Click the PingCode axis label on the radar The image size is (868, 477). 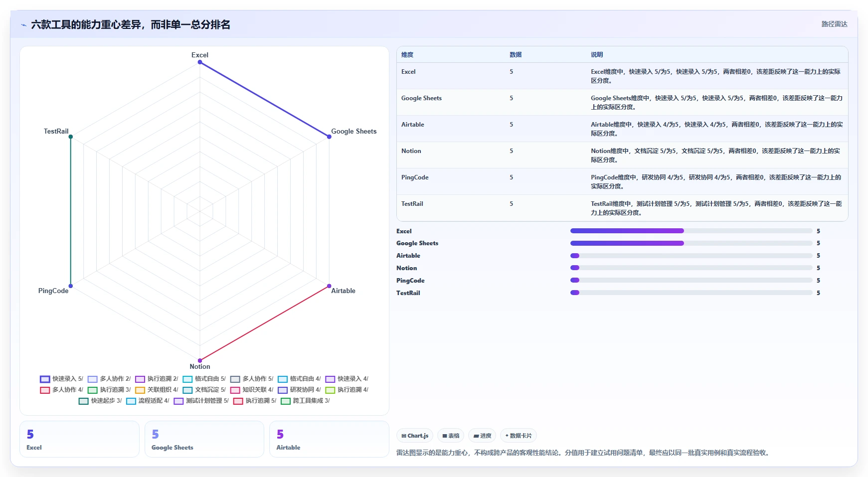(x=53, y=291)
